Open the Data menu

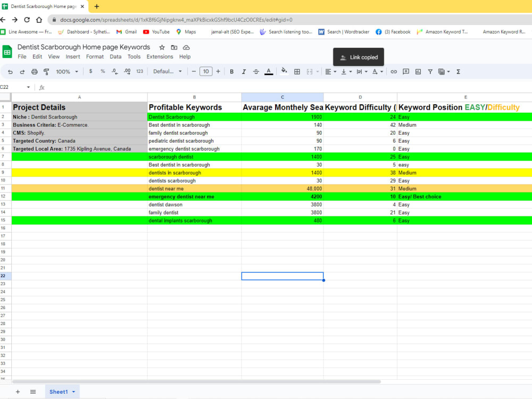pyautogui.click(x=115, y=57)
